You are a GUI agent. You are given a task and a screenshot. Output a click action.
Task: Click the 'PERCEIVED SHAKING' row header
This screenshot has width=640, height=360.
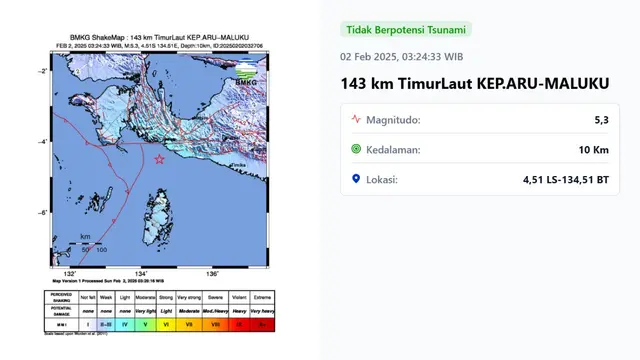(x=62, y=298)
